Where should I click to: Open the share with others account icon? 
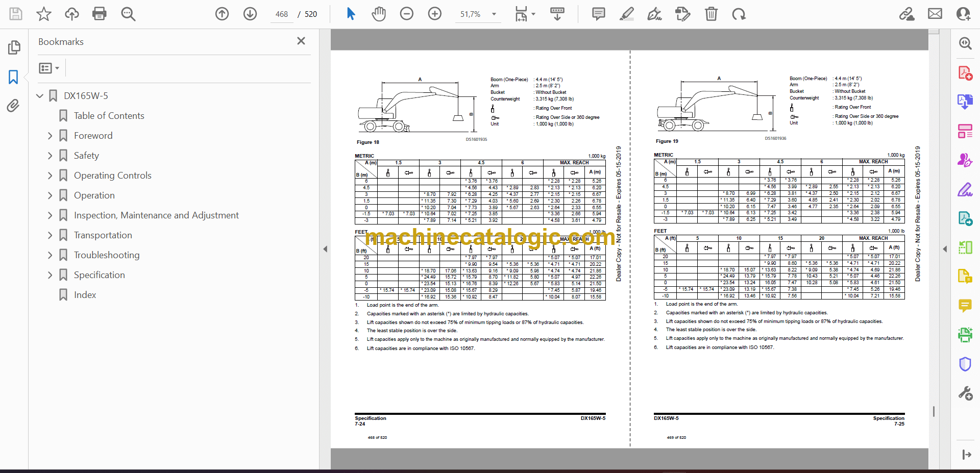(x=963, y=14)
